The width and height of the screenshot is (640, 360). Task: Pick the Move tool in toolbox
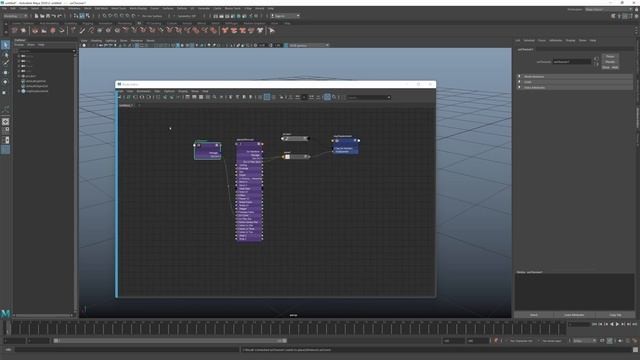tap(5, 73)
